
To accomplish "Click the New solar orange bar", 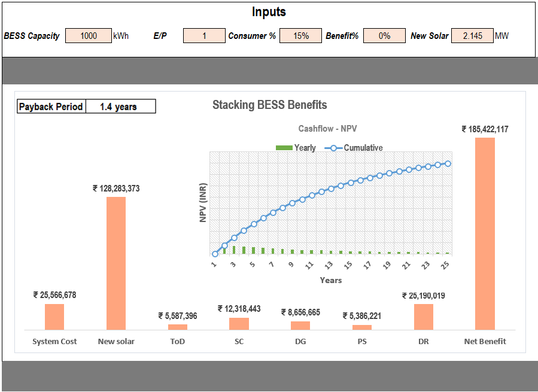I will point(116,263).
